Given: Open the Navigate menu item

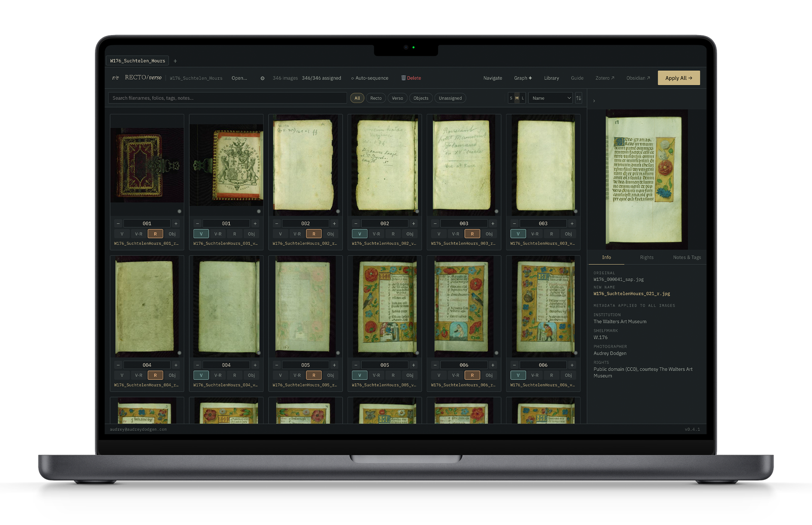Looking at the screenshot, I should pyautogui.click(x=492, y=78).
